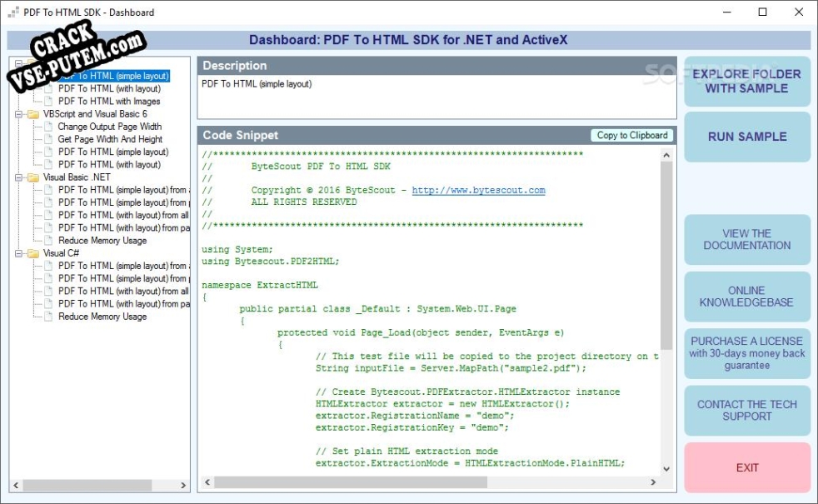Click Purchase A License button

[x=747, y=353]
